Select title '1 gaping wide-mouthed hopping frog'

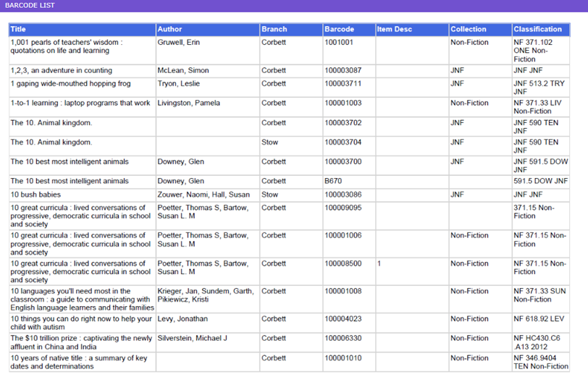(70, 83)
